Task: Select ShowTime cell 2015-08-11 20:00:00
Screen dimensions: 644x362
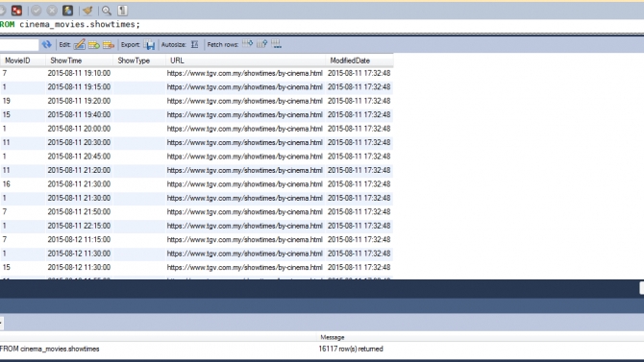Action: [79, 129]
